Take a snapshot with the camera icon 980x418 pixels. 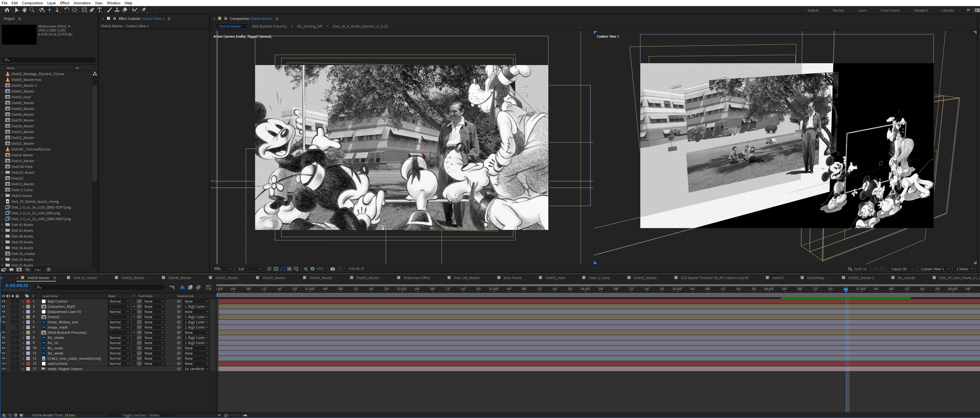[332, 269]
